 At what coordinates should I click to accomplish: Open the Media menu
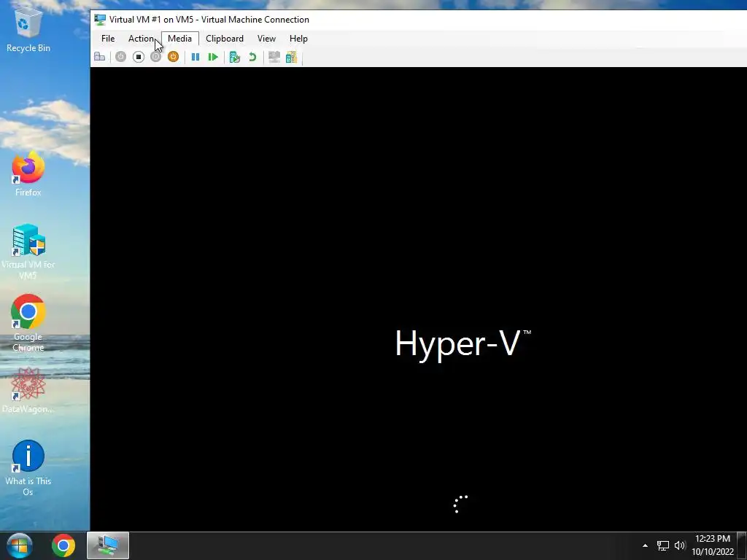point(179,39)
